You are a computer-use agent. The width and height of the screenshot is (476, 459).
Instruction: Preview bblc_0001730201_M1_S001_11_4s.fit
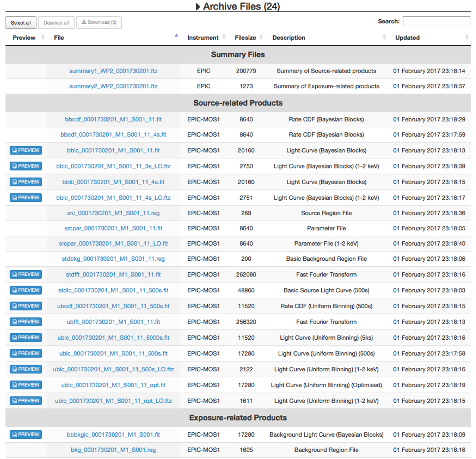[x=26, y=182]
